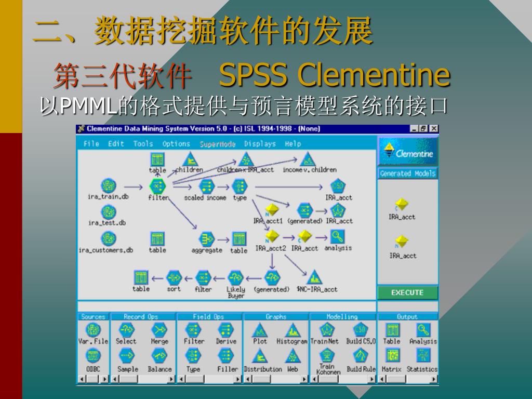532x399 pixels.
Task: Pick the Matrix output palette icon
Action: click(x=393, y=356)
